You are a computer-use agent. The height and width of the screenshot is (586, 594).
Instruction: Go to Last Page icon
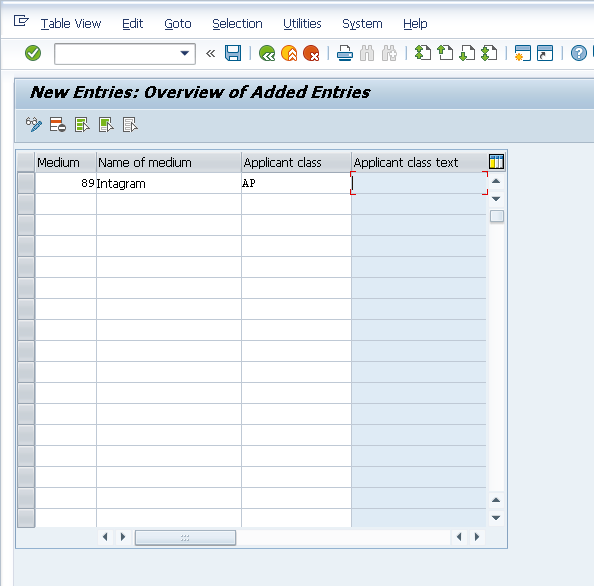tap(489, 53)
